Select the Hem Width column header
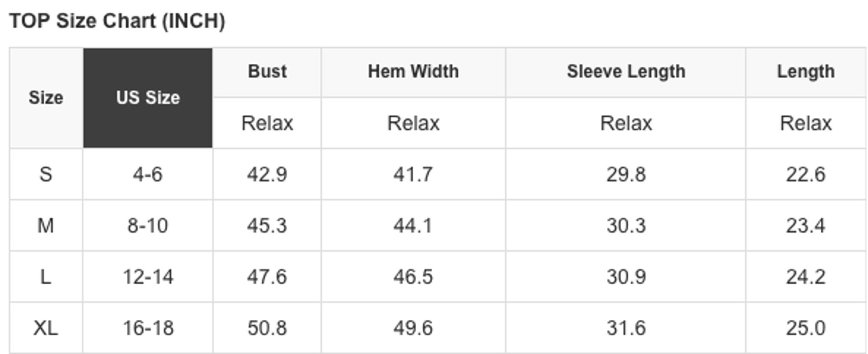The width and height of the screenshot is (868, 354). 414,72
